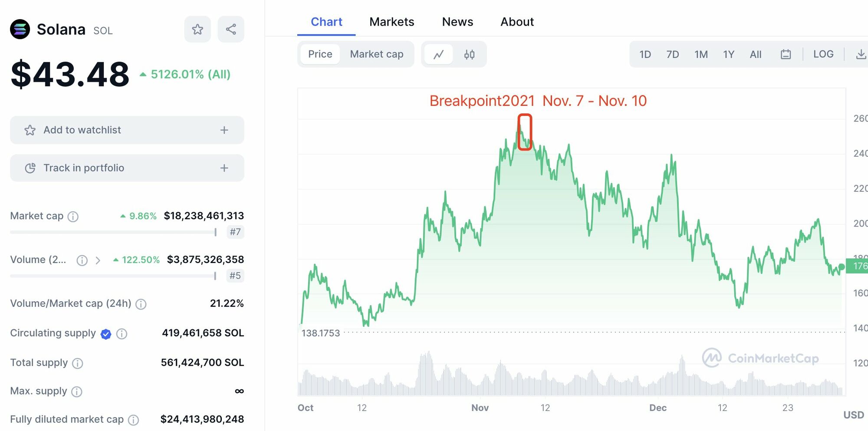The height and width of the screenshot is (431, 868).
Task: Click Market cap info icon
Action: 73,216
